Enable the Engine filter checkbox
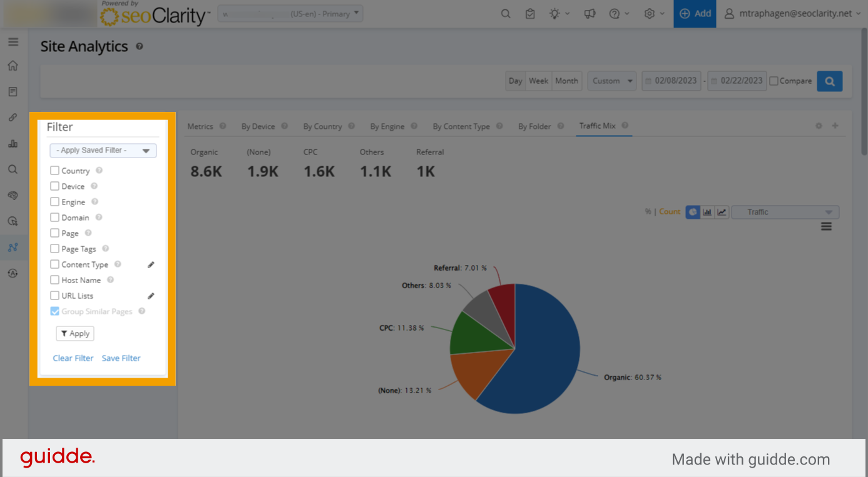The image size is (868, 477). [54, 201]
